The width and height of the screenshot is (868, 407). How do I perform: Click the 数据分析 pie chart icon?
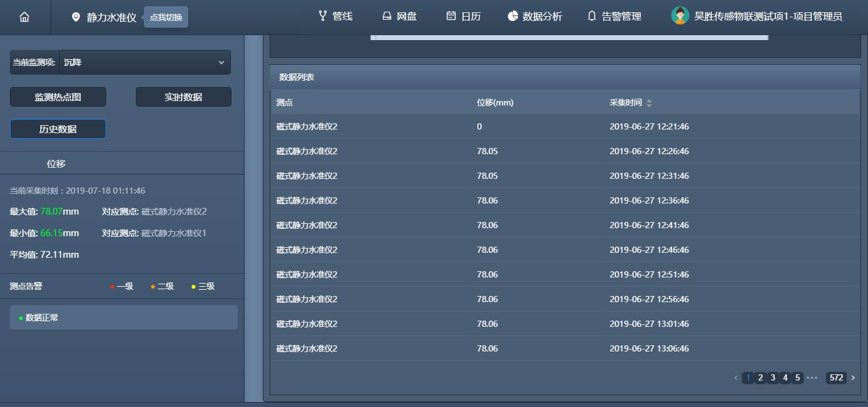pos(512,16)
